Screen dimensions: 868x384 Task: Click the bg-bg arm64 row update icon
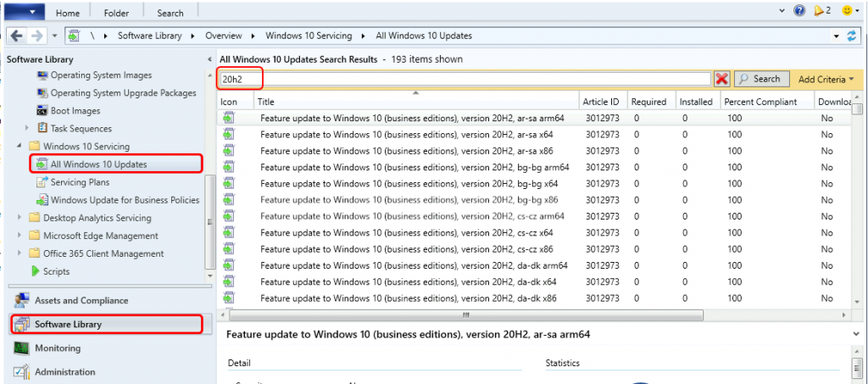pyautogui.click(x=229, y=167)
